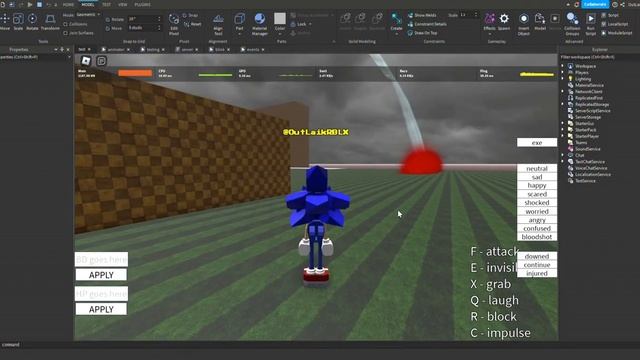Click APPLY below the BD field

[101, 275]
